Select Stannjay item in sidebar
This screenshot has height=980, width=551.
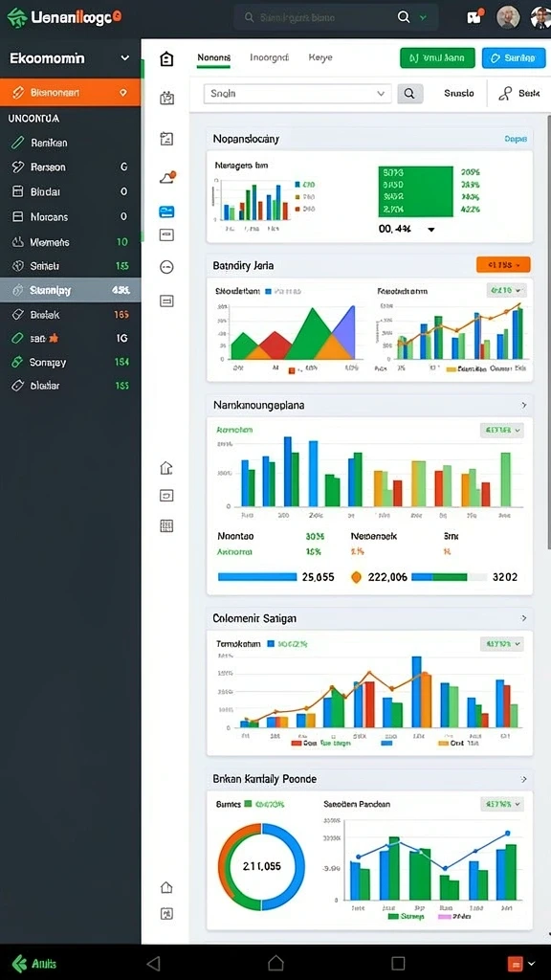[71, 290]
